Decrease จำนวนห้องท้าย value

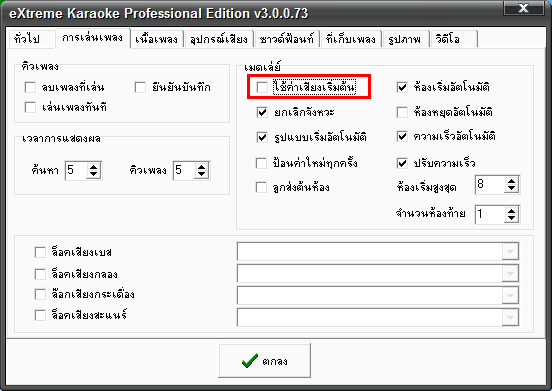point(512,218)
